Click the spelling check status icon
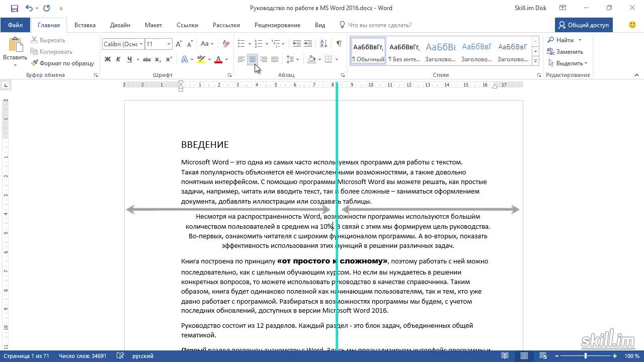 tap(120, 356)
